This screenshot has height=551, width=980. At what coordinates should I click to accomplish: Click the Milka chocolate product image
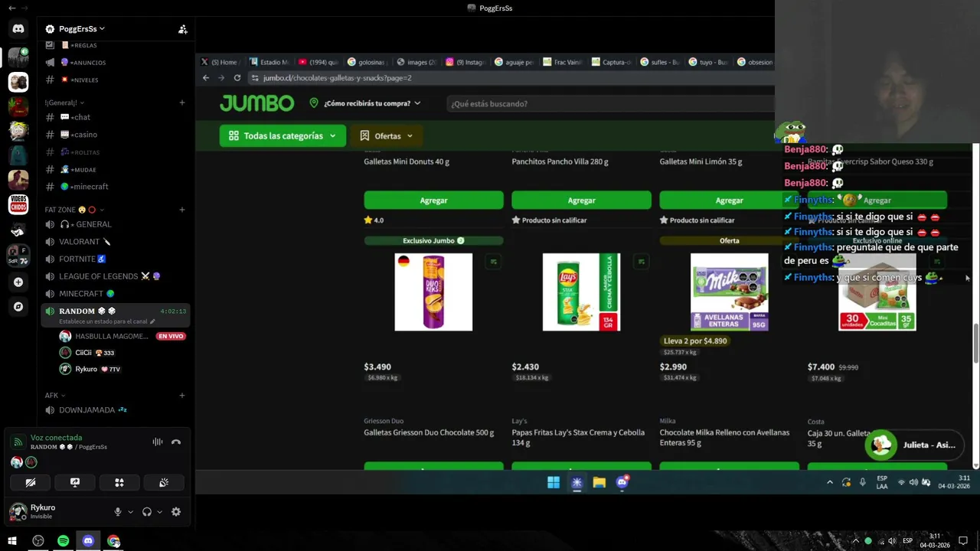coord(729,292)
